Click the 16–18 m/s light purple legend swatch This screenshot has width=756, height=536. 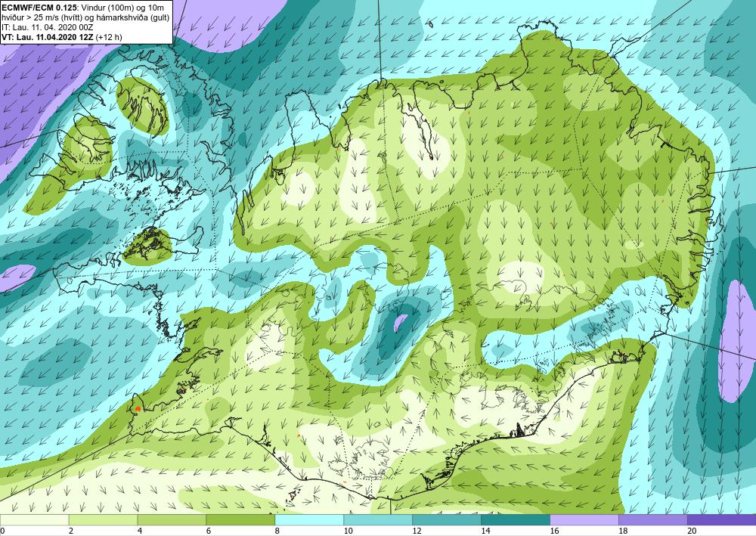(584, 519)
